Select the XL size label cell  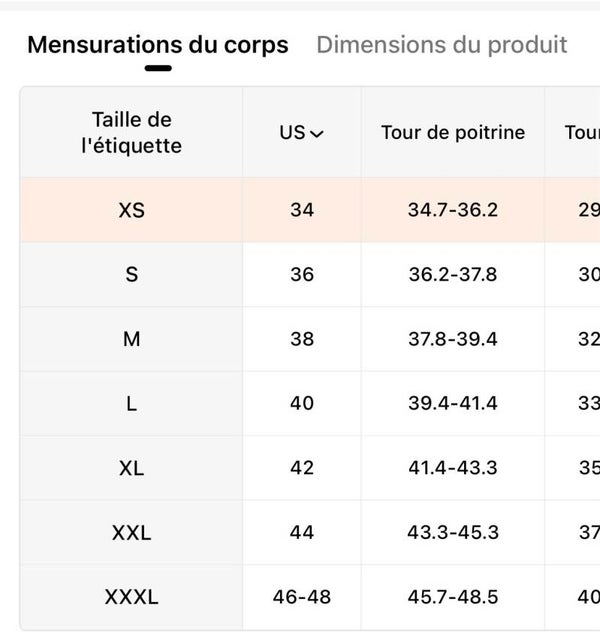coord(131,468)
